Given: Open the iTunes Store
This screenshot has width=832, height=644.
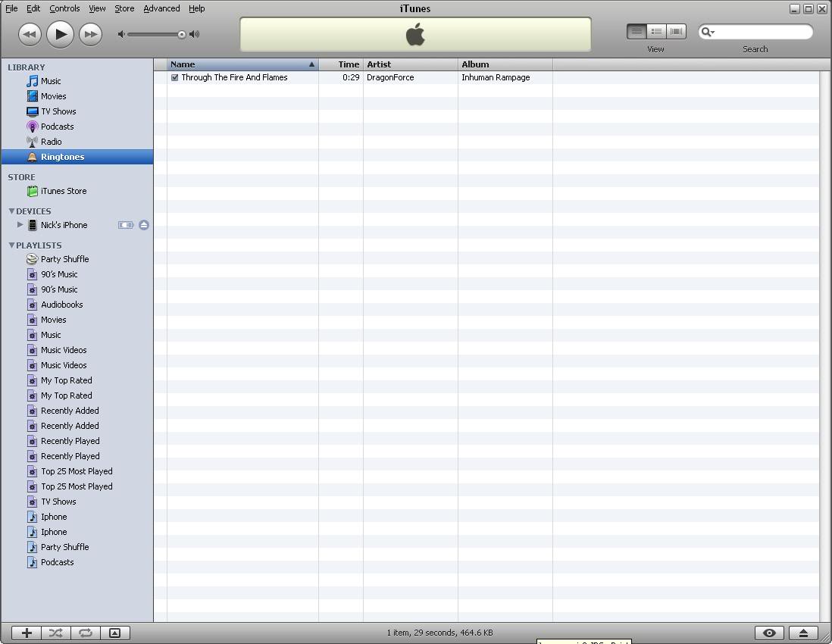Looking at the screenshot, I should click(77, 191).
